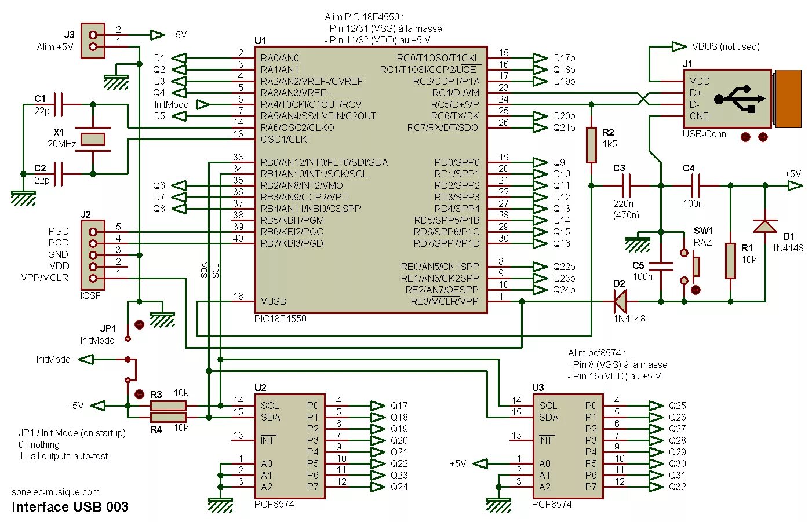The image size is (812, 522).
Task: Click pin label RB0/AN12/INT0/FLT0/SDI/SDA
Action: coord(324,162)
